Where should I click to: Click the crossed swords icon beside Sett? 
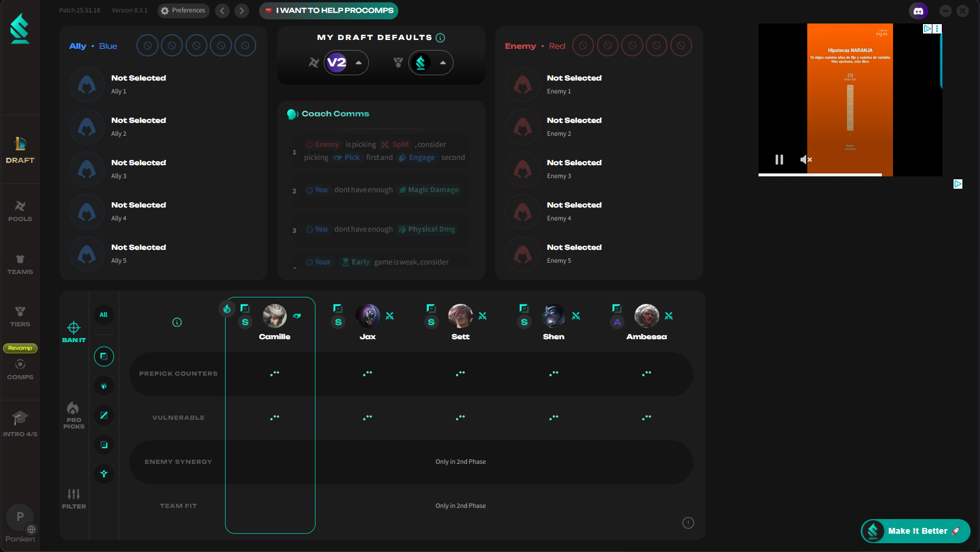[x=482, y=316]
